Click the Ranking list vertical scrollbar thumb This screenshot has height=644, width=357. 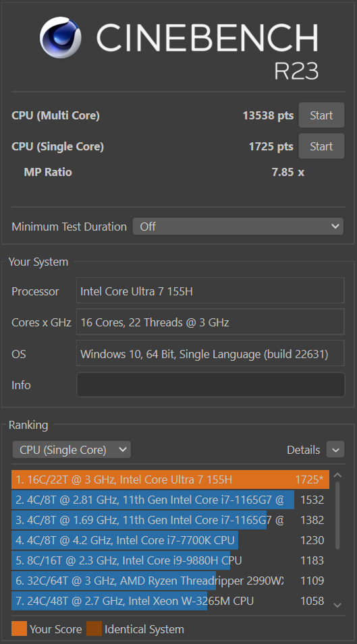click(x=337, y=515)
